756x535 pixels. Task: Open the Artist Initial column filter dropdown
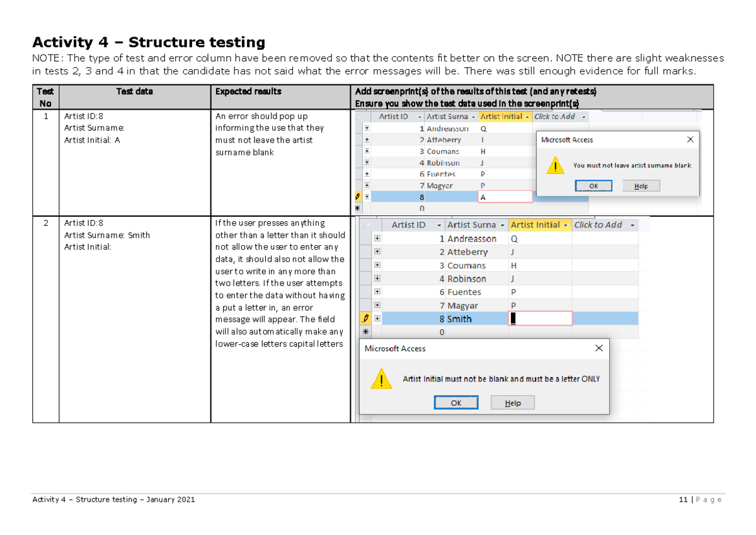[x=566, y=226]
